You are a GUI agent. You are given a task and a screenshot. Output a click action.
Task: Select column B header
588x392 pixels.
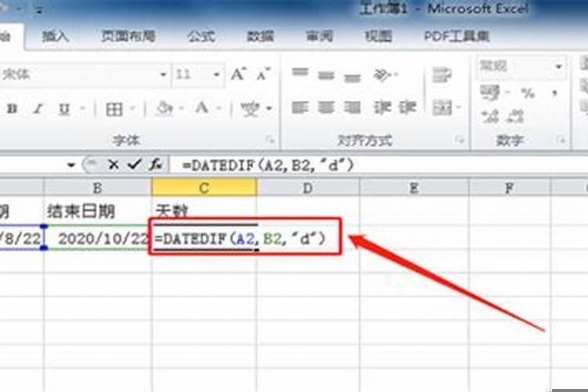click(97, 187)
